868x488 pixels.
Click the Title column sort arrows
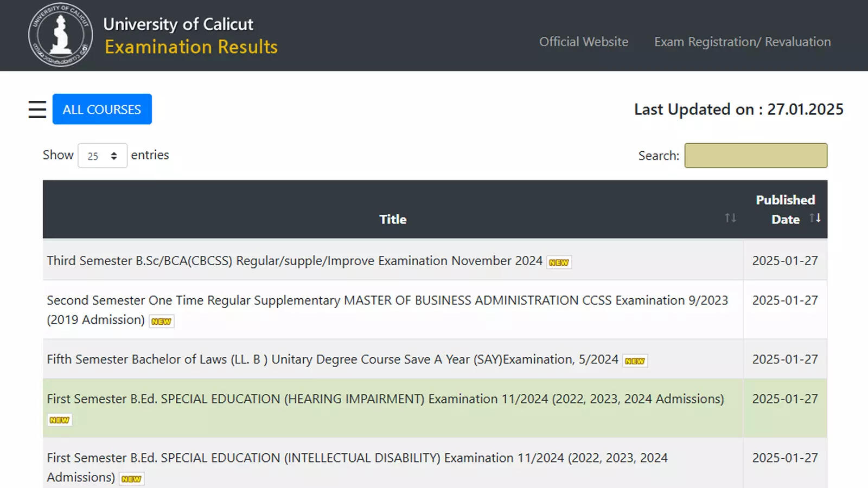[x=730, y=219]
